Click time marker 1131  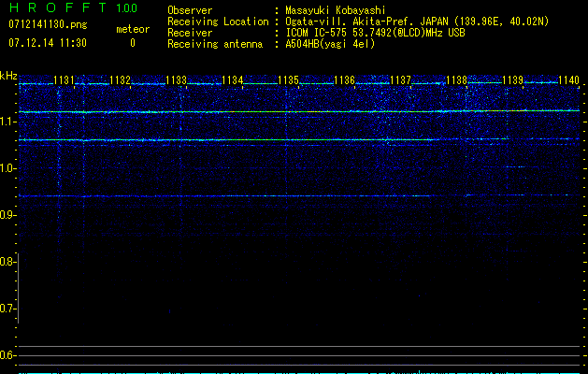tap(64, 79)
